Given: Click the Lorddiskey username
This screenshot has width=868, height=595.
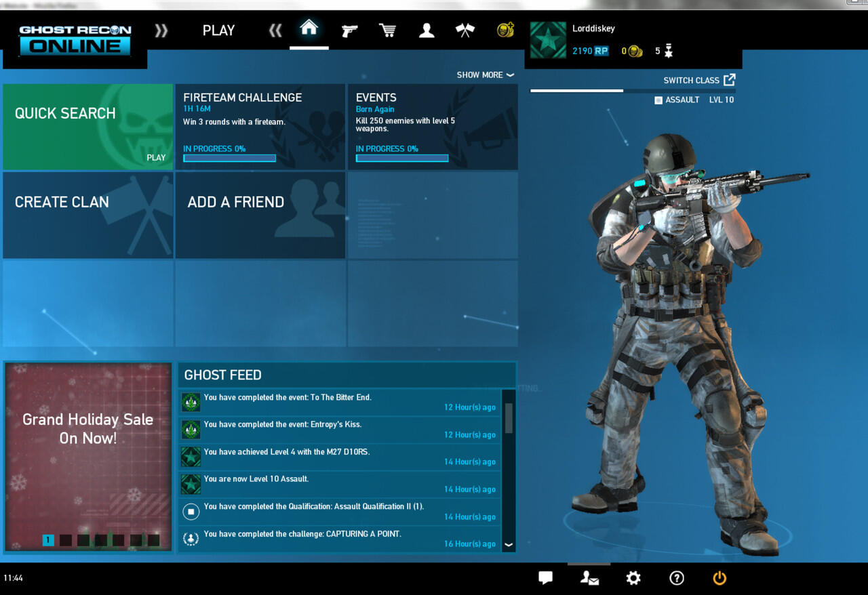Looking at the screenshot, I should pyautogui.click(x=593, y=28).
